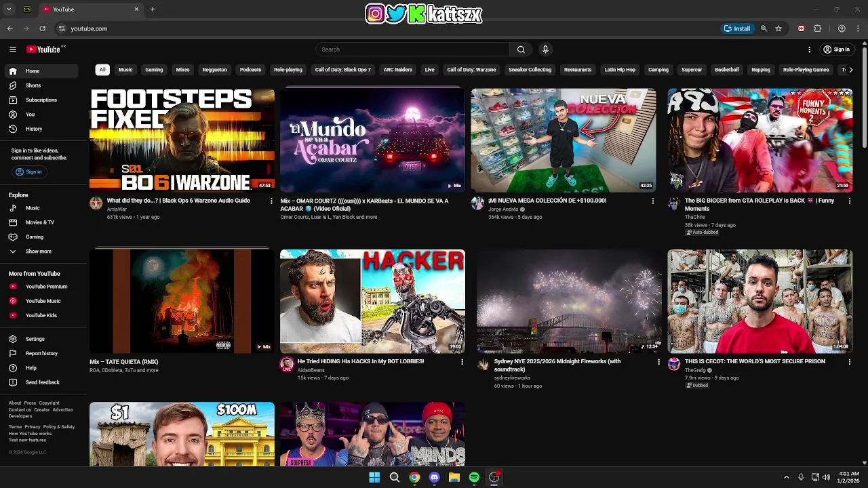Open Chrome extensions puzzle icon

click(x=817, y=28)
